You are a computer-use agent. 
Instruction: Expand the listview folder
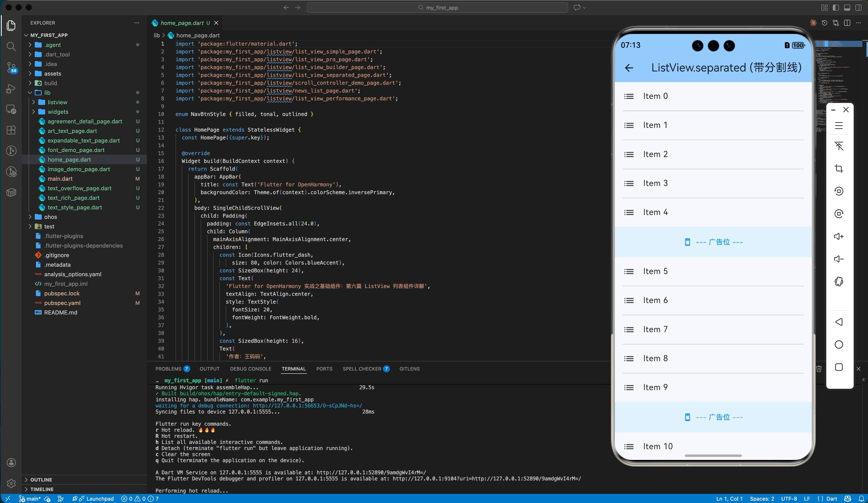[57, 102]
